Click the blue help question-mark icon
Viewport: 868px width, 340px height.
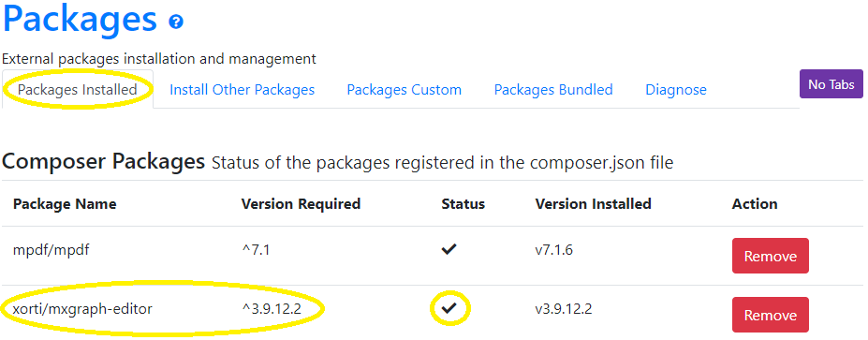point(176,22)
